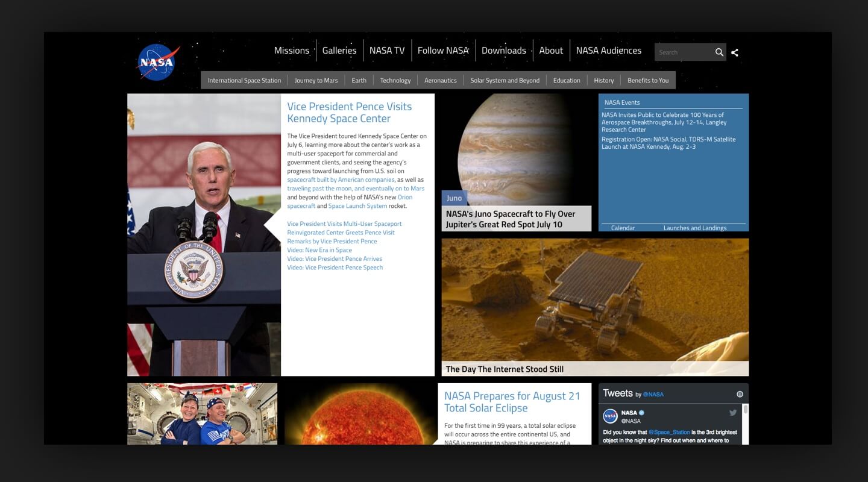Open Remarks by Vice President Pence

[332, 241]
